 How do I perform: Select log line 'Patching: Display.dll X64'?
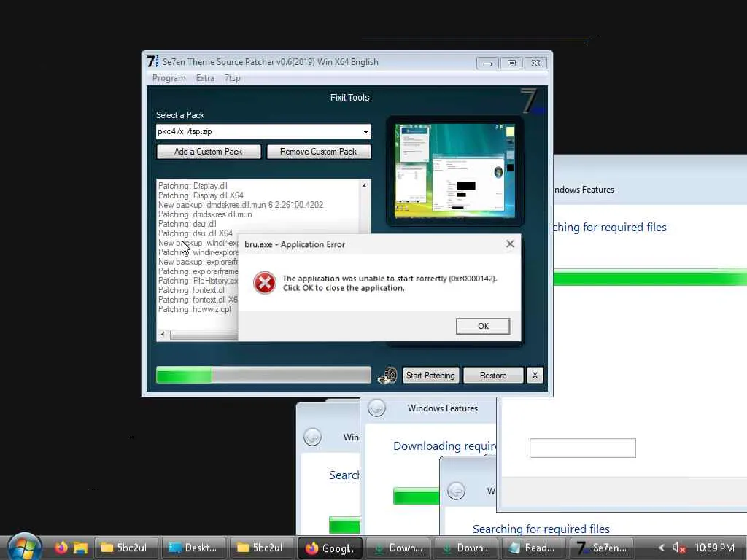[x=201, y=195]
